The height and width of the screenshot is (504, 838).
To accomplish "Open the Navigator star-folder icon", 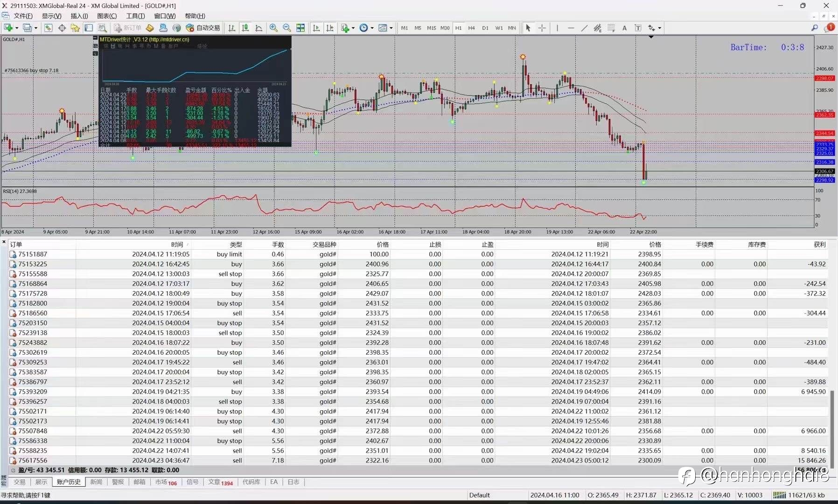I will pos(75,28).
